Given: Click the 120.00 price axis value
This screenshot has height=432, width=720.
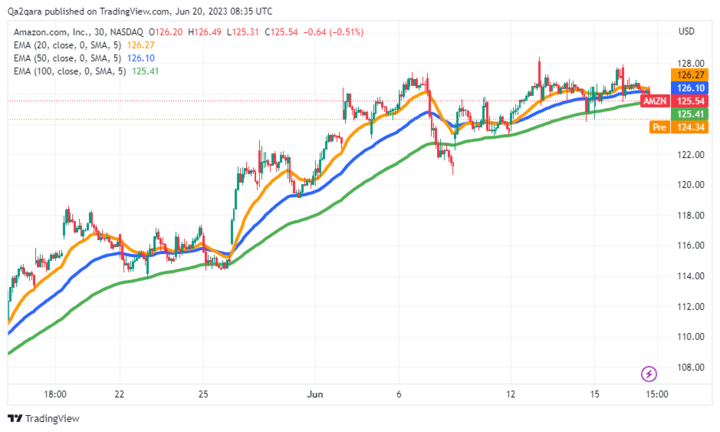Looking at the screenshot, I should point(691,185).
